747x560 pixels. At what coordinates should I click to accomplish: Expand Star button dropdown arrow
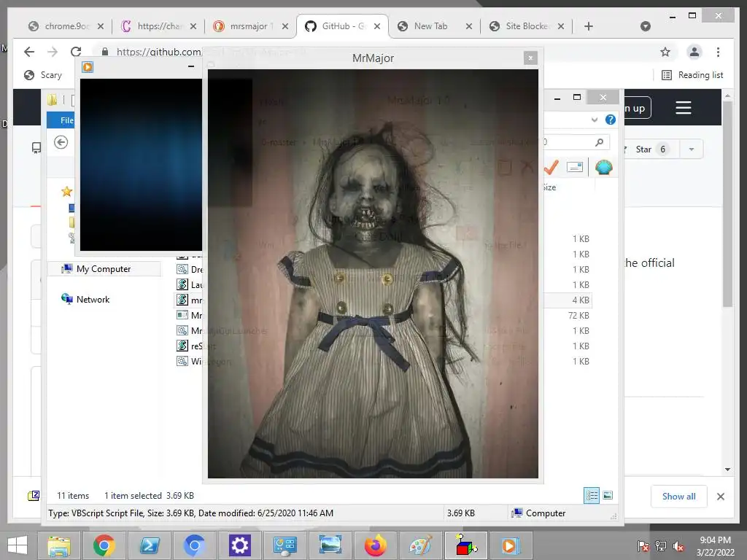(692, 149)
